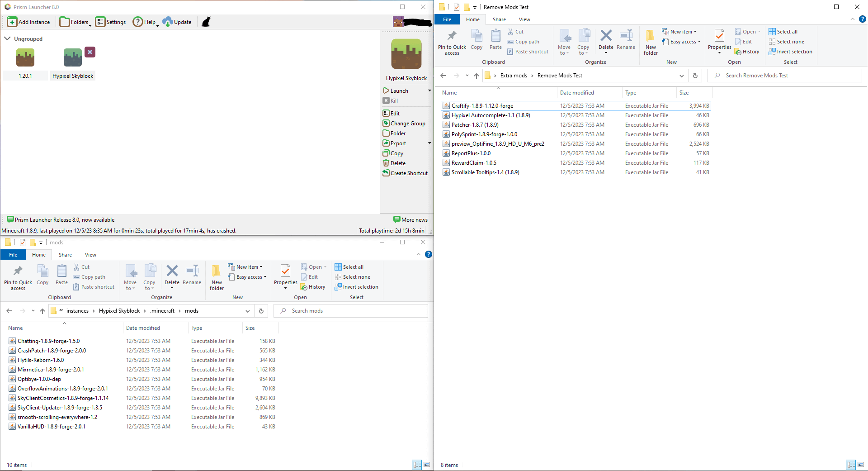The image size is (868, 471).
Task: Click Copy in the Prism instance sidebar
Action: tap(393, 153)
